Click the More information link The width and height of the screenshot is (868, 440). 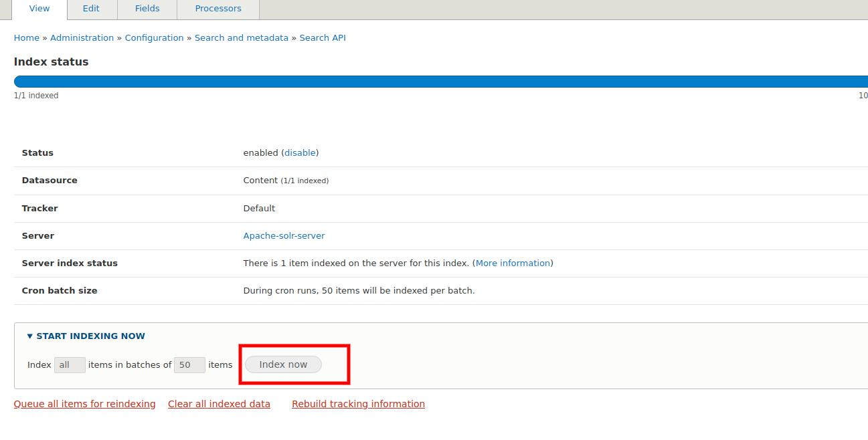pos(513,263)
